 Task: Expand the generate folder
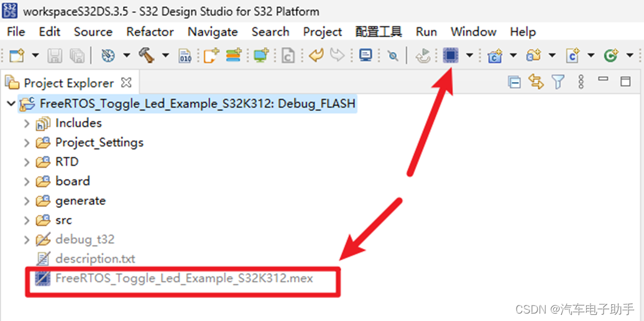(27, 201)
